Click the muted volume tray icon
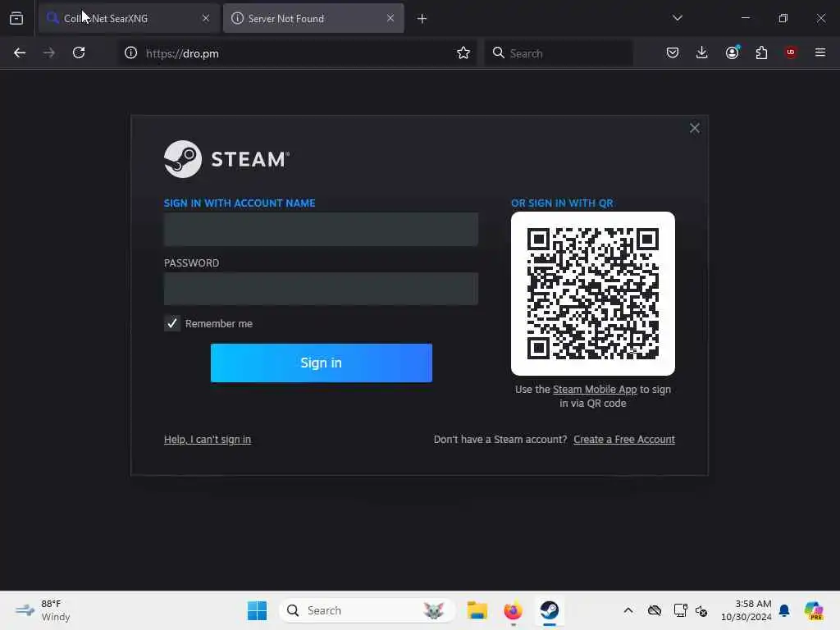 [701, 610]
